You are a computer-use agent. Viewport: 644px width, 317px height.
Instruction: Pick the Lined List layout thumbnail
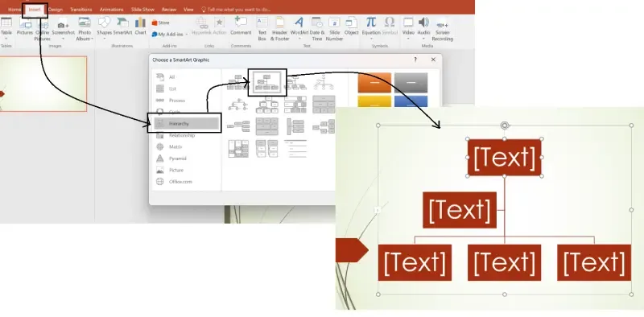pos(295,149)
